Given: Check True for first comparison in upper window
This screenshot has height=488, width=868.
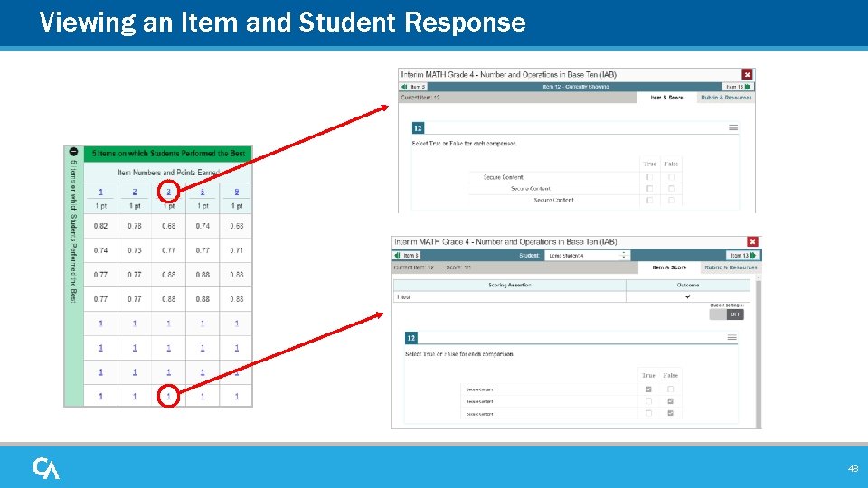Looking at the screenshot, I should tap(649, 177).
